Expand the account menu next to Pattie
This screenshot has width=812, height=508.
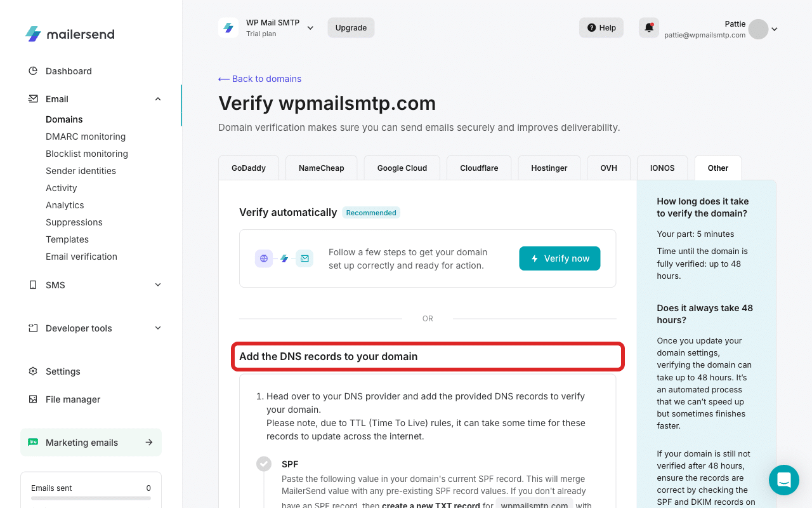coord(774,29)
